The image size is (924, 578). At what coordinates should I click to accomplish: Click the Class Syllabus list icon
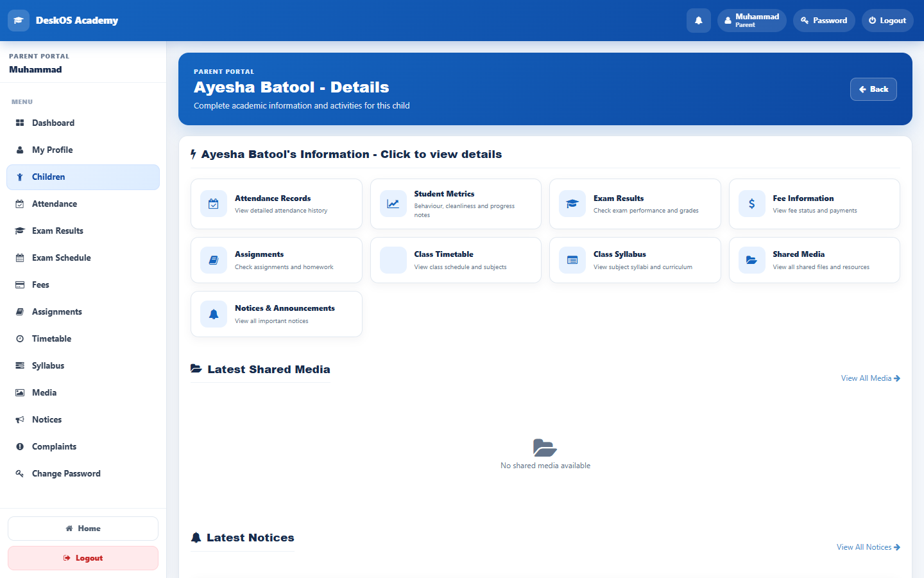pyautogui.click(x=572, y=260)
